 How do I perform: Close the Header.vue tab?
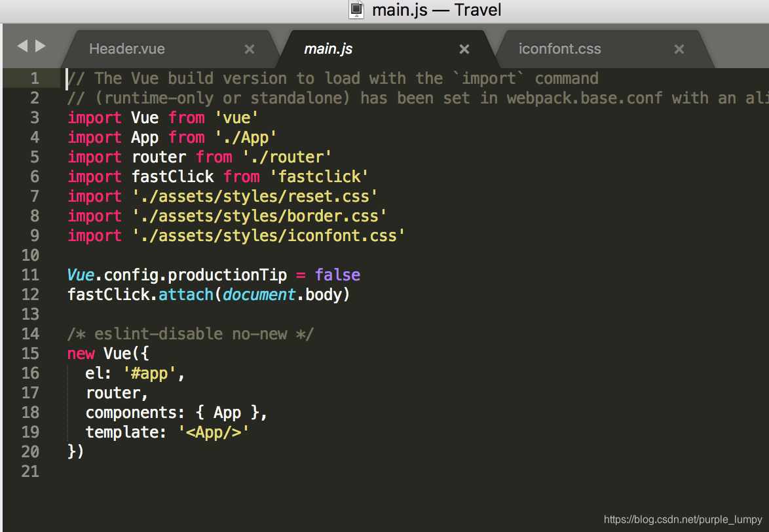point(250,49)
